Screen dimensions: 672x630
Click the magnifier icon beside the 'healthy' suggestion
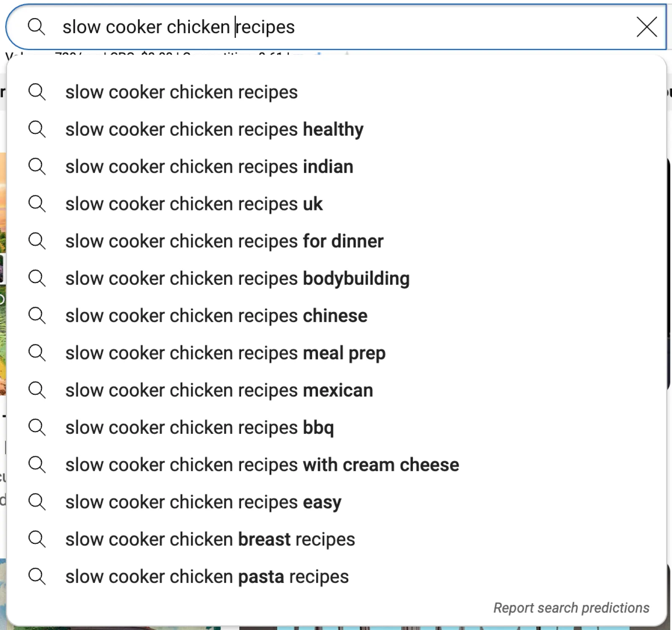[x=37, y=129]
